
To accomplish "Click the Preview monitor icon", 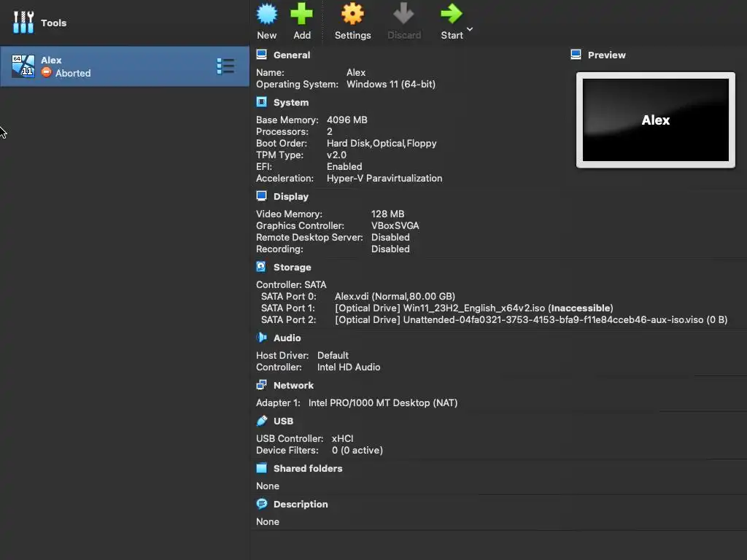I will point(576,54).
